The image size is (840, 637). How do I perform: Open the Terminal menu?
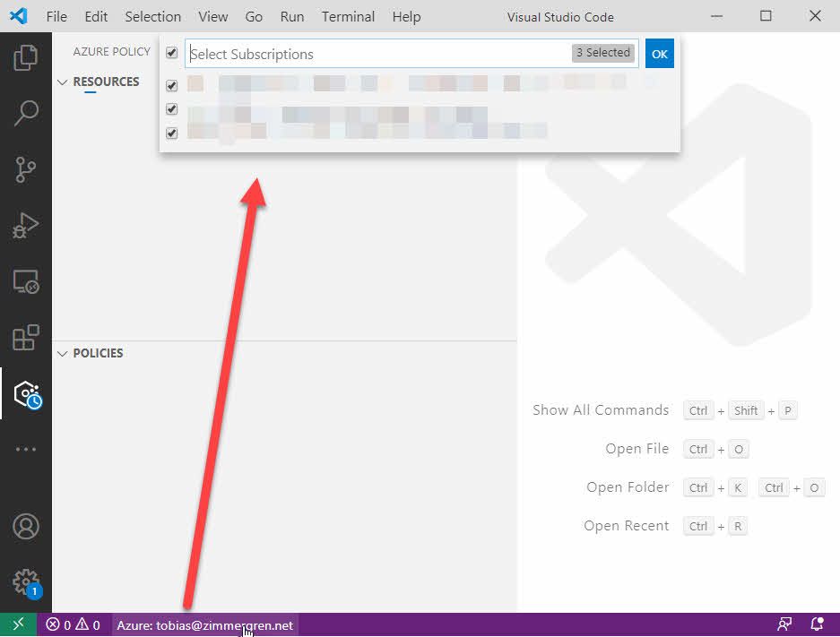click(x=349, y=16)
